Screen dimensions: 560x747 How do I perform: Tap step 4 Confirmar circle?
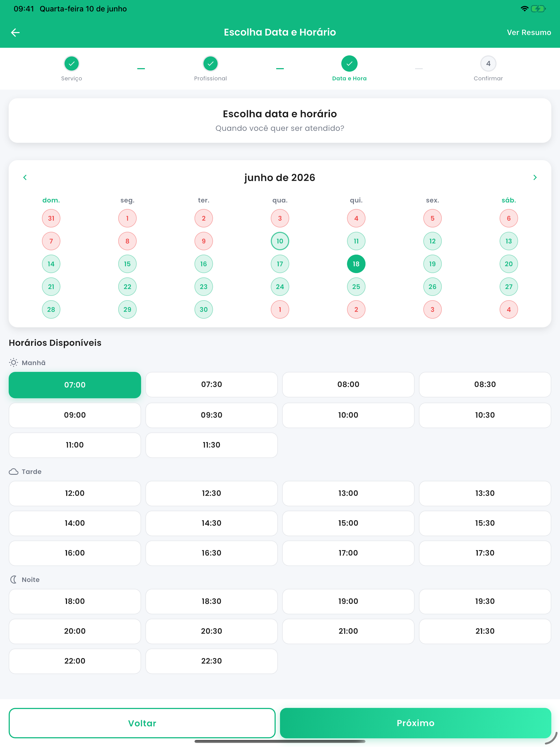pos(488,64)
